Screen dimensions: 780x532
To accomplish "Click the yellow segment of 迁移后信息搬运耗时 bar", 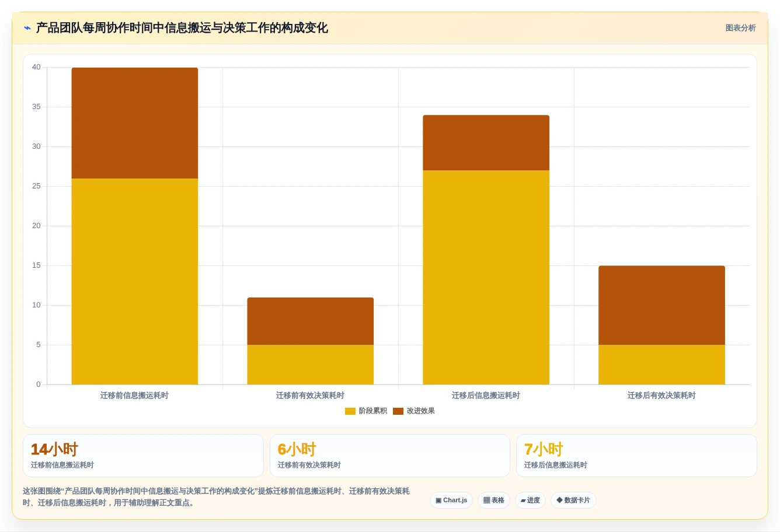I will [x=486, y=277].
